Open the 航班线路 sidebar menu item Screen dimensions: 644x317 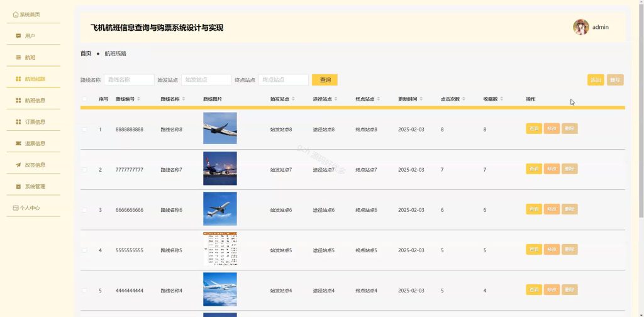(33, 79)
